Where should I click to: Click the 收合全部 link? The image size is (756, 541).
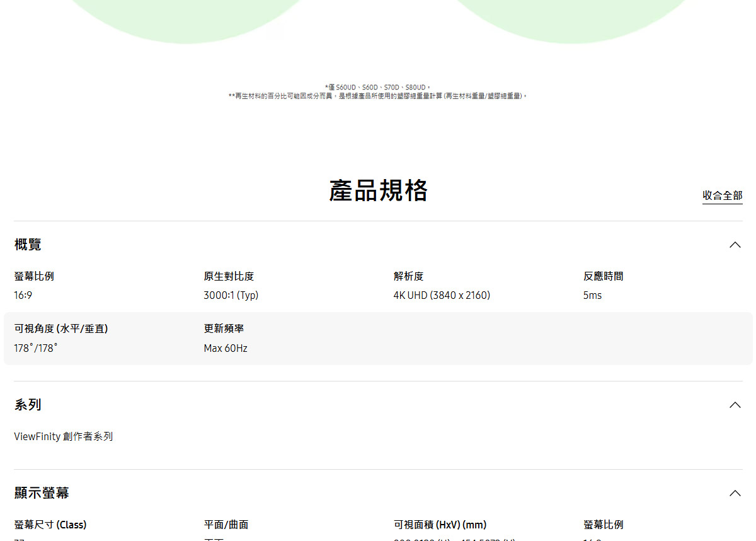click(722, 195)
